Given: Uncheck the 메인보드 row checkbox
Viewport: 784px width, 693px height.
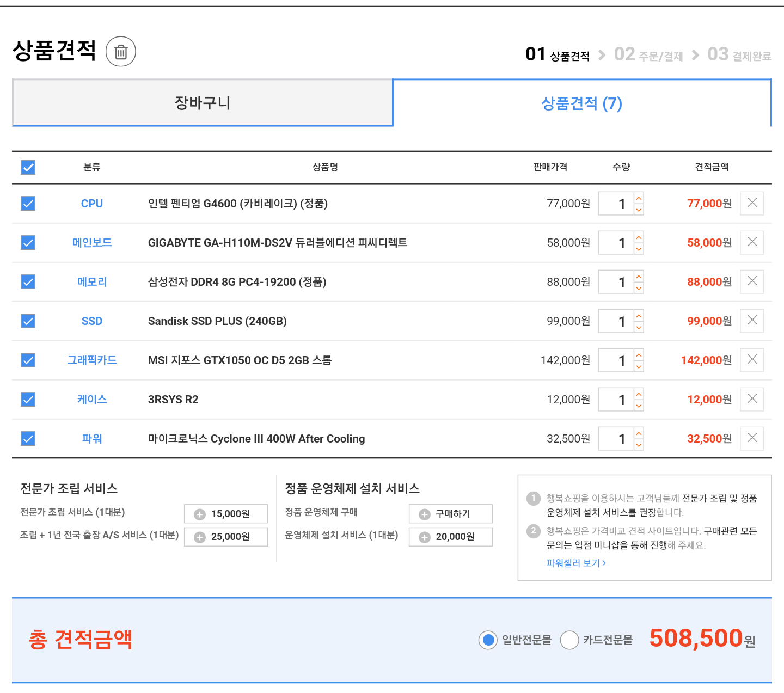Looking at the screenshot, I should (x=28, y=243).
